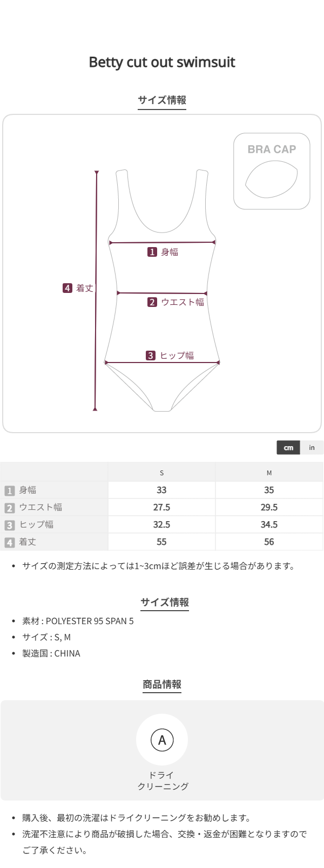The image size is (324, 868).
Task: Select the M column header
Action: click(x=269, y=473)
